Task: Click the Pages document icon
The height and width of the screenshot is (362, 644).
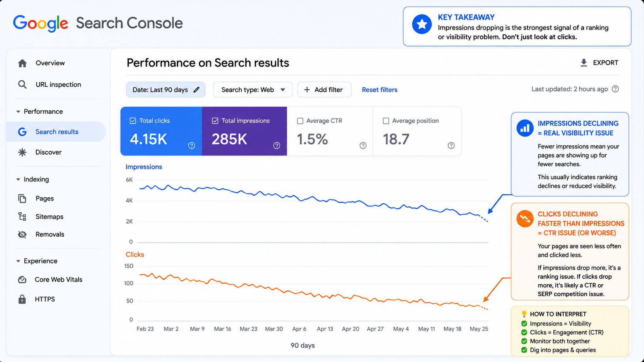Action: (22, 199)
